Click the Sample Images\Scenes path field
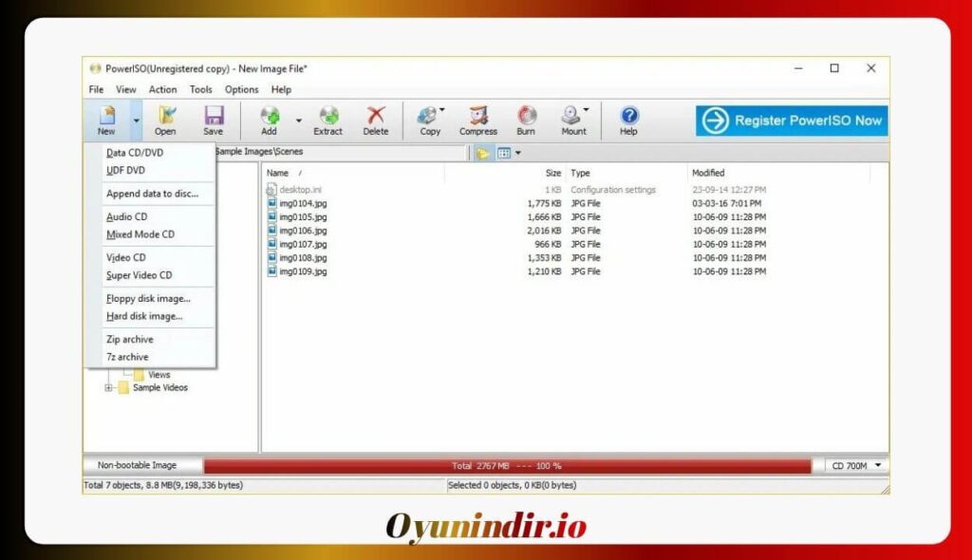The width and height of the screenshot is (972, 560). [341, 152]
